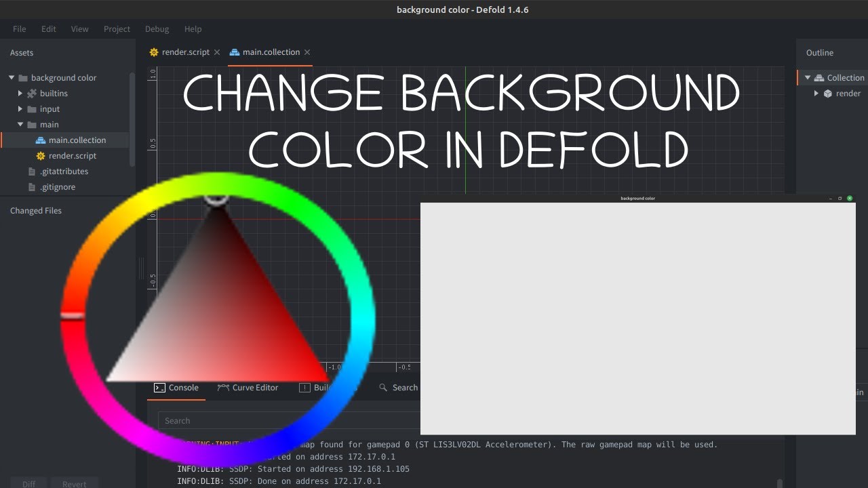Click the console vertical scrollbar
The height and width of the screenshot is (488, 868).
780,483
